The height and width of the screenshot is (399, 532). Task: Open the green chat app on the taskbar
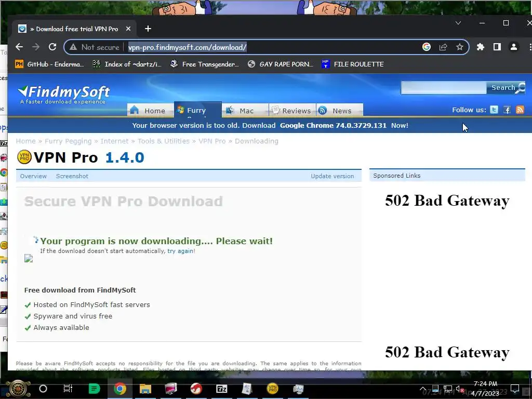coord(95,389)
